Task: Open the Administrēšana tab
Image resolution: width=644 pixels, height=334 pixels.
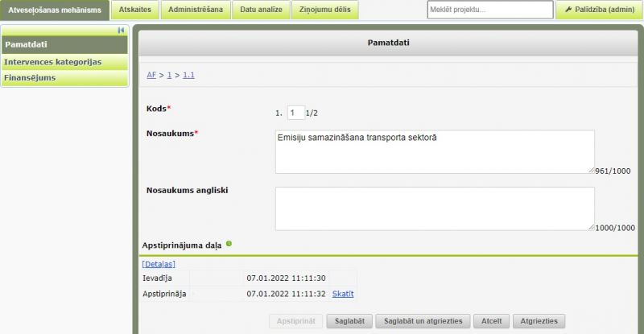Action: (x=196, y=10)
